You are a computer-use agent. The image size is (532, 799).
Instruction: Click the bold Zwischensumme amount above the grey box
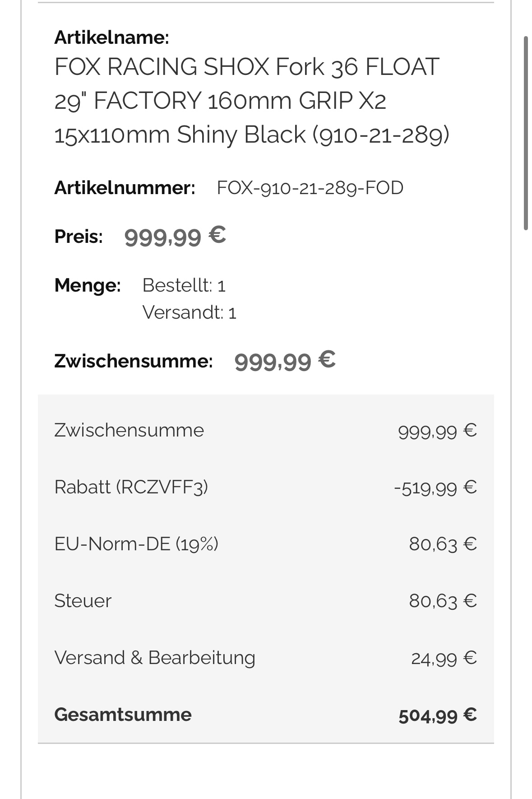[x=285, y=361]
